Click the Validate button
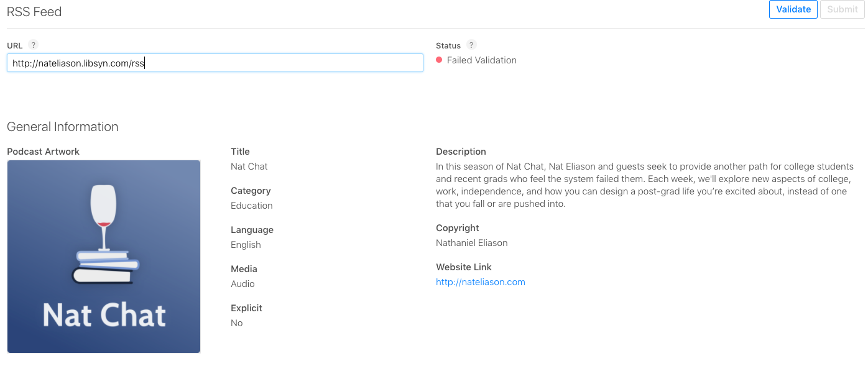This screenshot has width=868, height=374. click(x=793, y=9)
